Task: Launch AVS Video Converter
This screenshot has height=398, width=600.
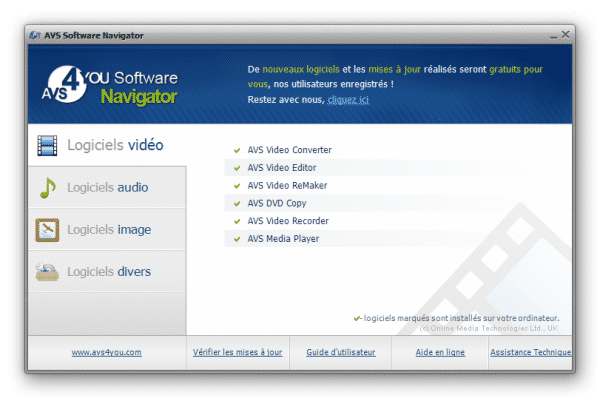Action: coord(289,150)
